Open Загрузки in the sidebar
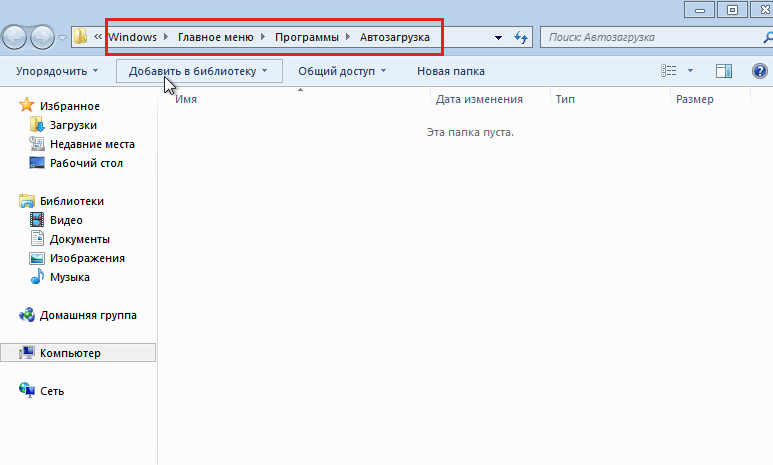This screenshot has width=773, height=465. [73, 125]
